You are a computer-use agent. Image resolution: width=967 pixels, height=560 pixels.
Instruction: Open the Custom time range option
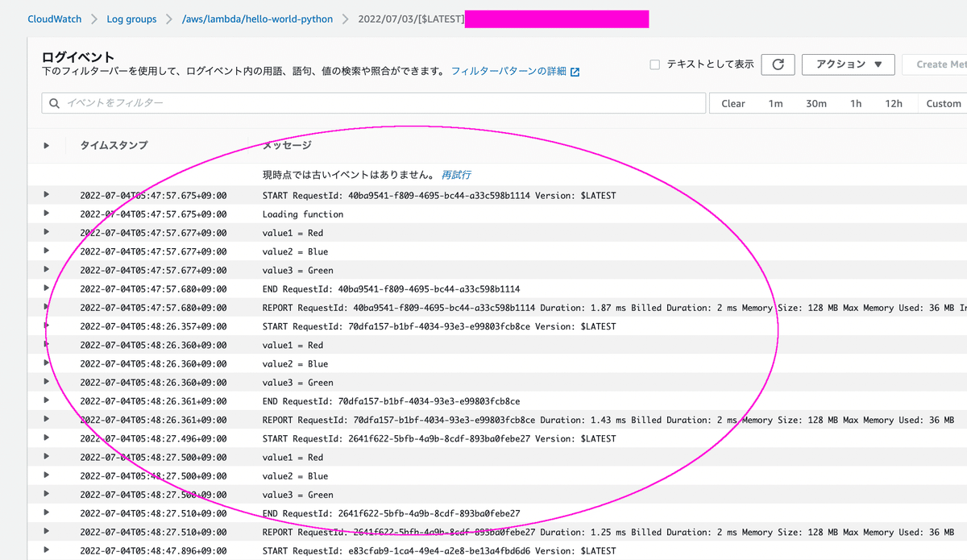pos(943,103)
